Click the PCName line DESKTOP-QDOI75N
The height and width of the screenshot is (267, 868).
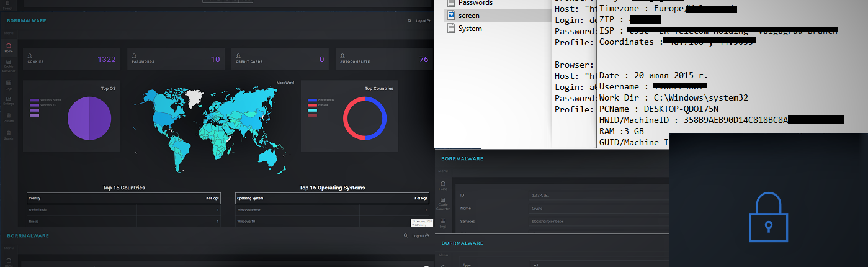[x=658, y=108]
